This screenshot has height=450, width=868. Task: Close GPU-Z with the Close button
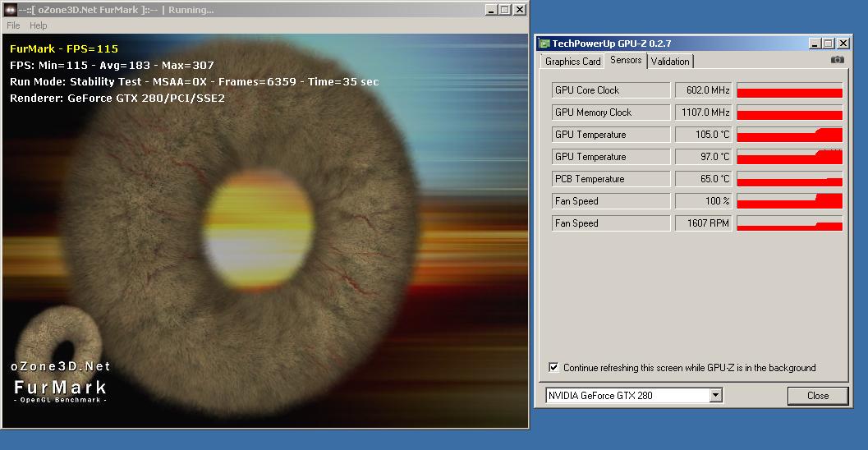pos(818,395)
